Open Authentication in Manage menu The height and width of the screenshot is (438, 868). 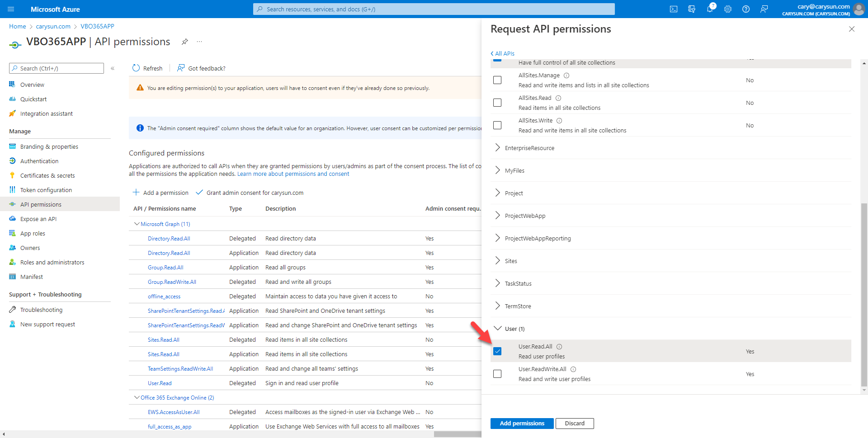click(x=39, y=161)
